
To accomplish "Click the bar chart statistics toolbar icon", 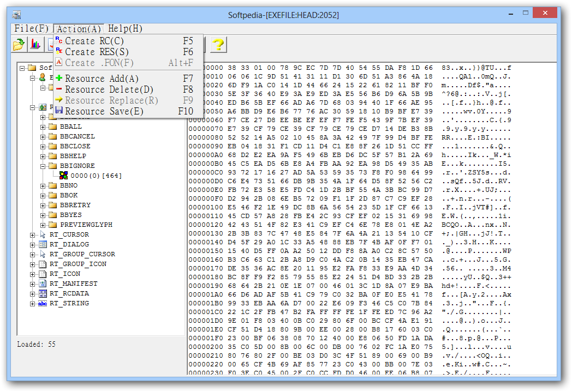I will (35, 45).
